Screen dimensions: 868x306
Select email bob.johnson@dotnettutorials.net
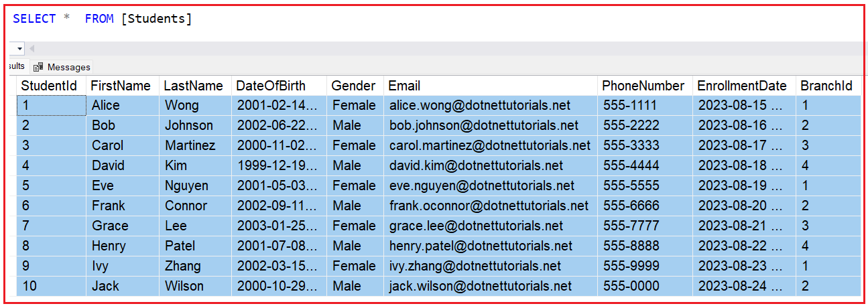pos(491,125)
